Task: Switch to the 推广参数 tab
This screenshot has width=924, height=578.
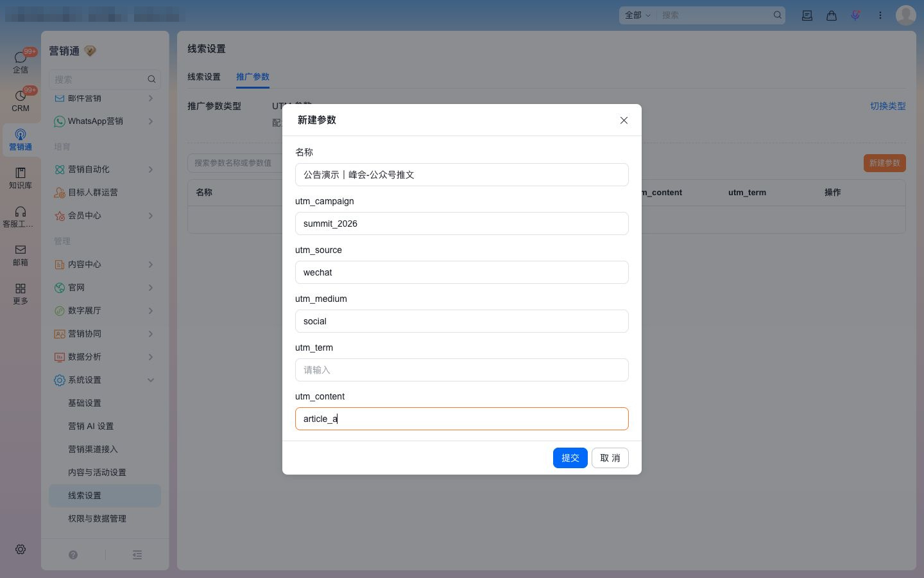Action: pyautogui.click(x=253, y=77)
